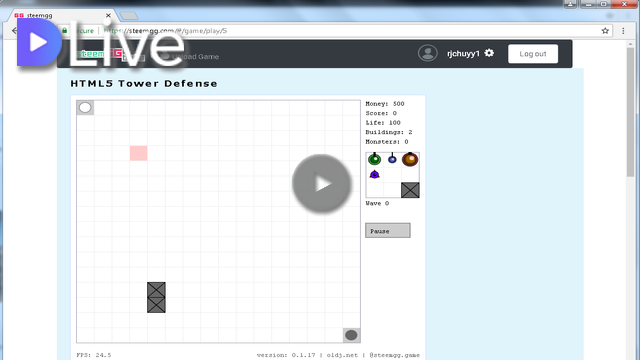
Task: Click the Pause button
Action: point(388,231)
